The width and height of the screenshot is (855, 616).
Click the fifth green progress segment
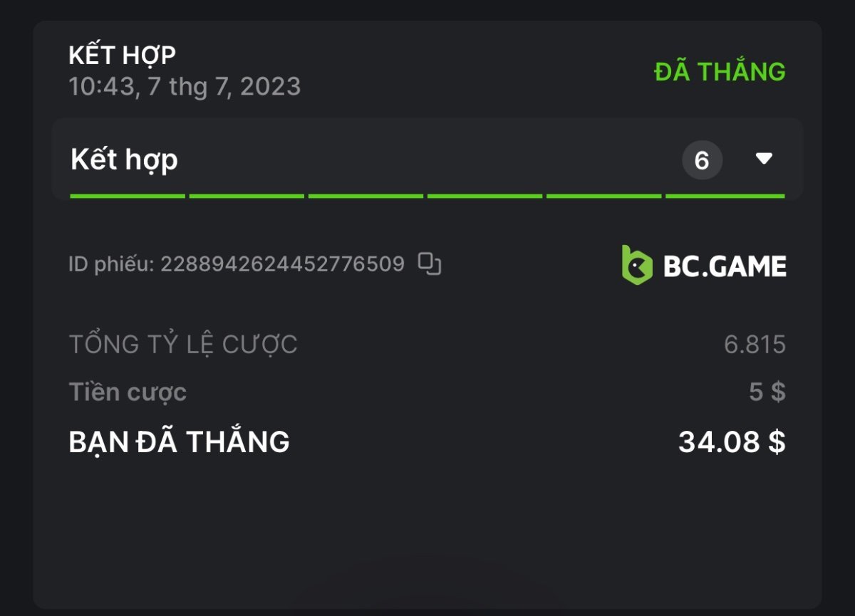pos(603,196)
